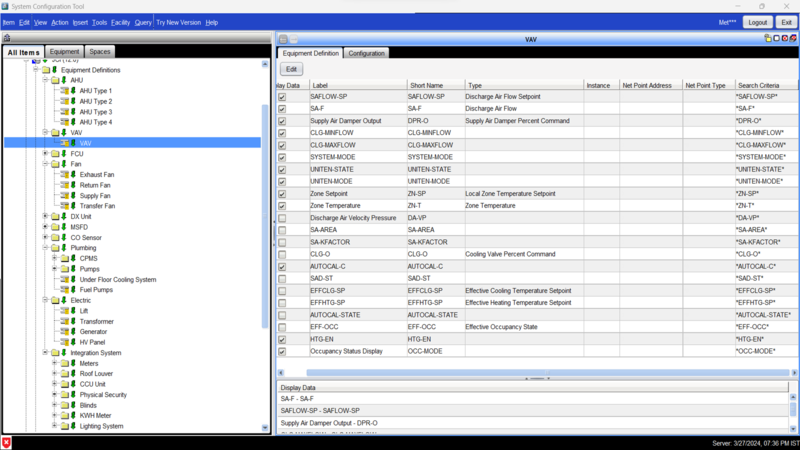This screenshot has width=800, height=450.
Task: Collapse the AHU tree node
Action: point(45,80)
